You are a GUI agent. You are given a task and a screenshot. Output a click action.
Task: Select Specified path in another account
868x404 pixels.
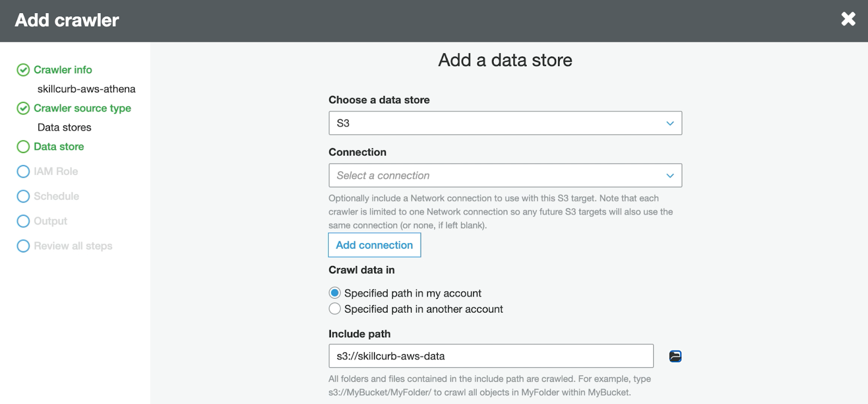[335, 309]
